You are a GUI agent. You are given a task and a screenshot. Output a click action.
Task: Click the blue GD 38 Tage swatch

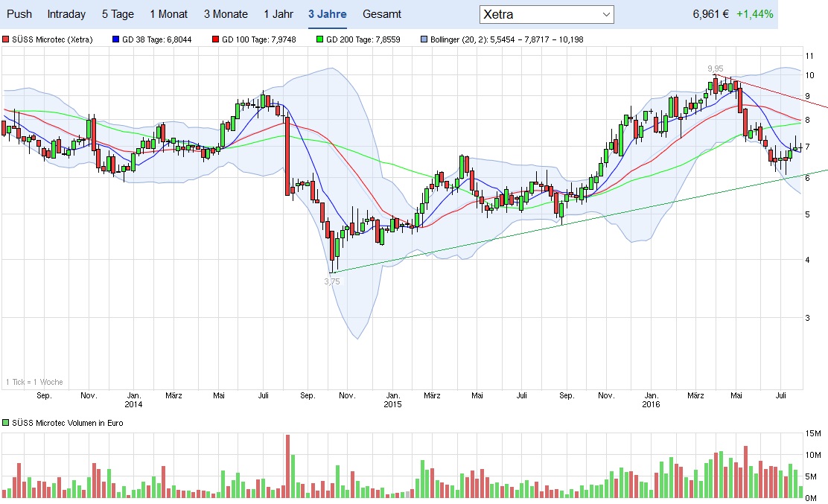point(115,39)
